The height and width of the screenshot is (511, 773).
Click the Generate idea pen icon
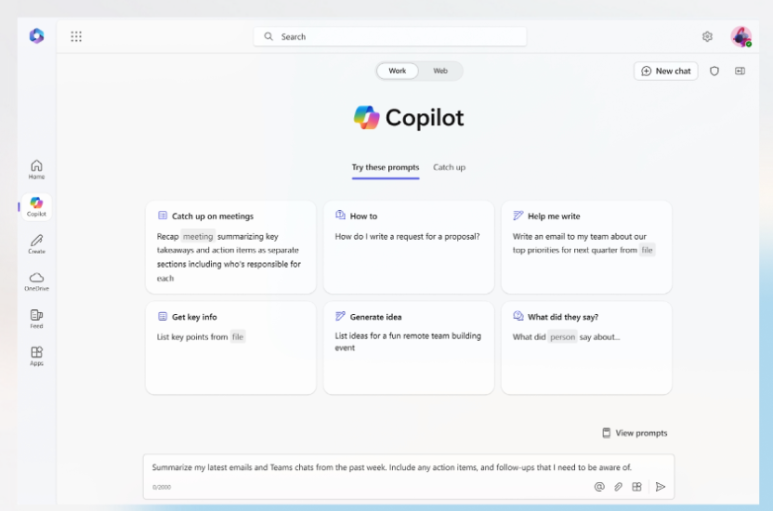click(x=340, y=316)
